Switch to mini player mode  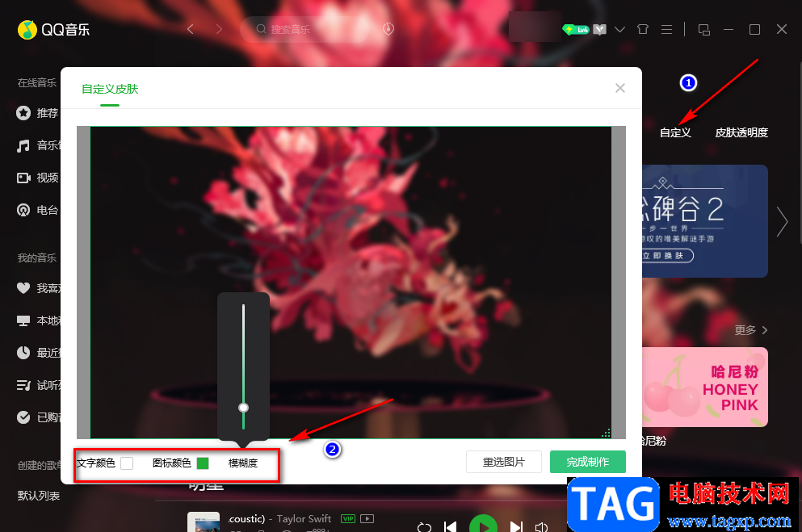[703, 30]
